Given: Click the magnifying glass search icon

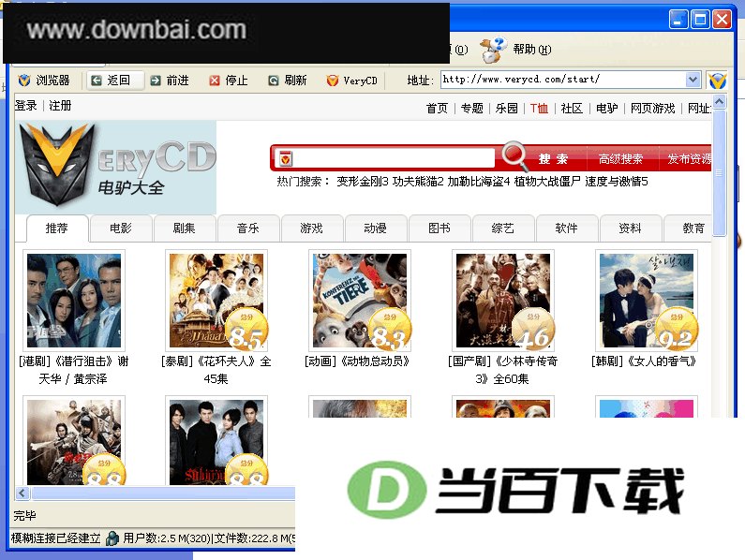Looking at the screenshot, I should point(515,155).
